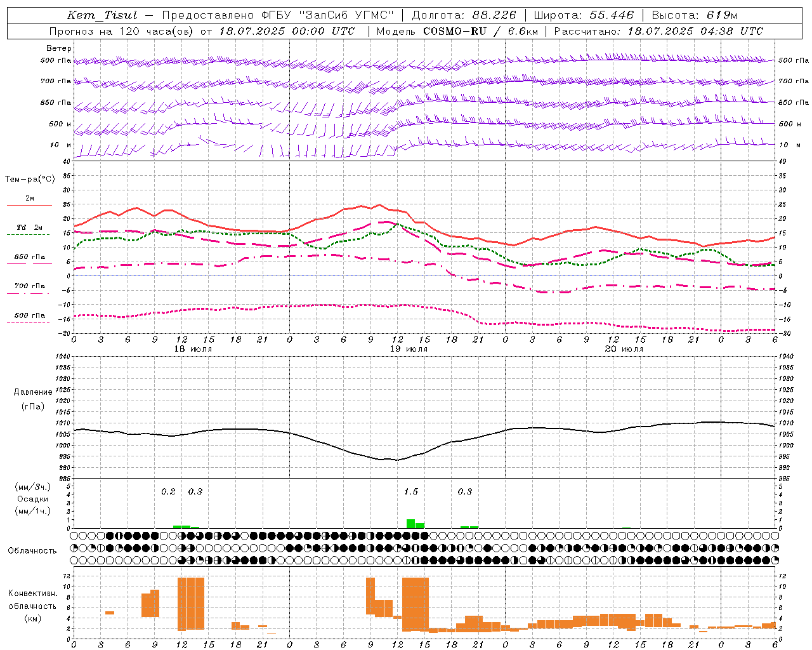
Task: Click the 'Конвективн.' panel label
Action: tap(32, 594)
